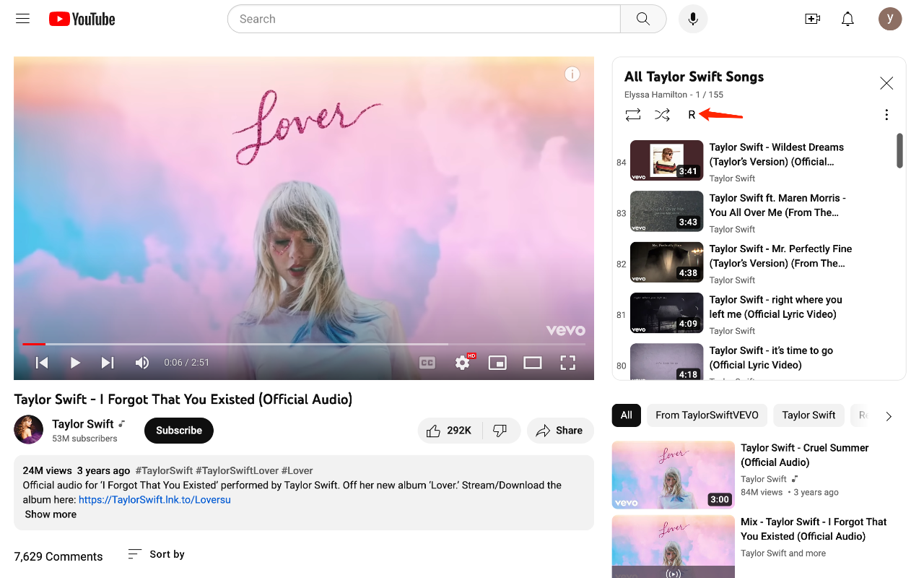Screen dimensions: 924x578
Task: Open the TaylorSwift.lnk.to Lover link
Action: (x=154, y=499)
